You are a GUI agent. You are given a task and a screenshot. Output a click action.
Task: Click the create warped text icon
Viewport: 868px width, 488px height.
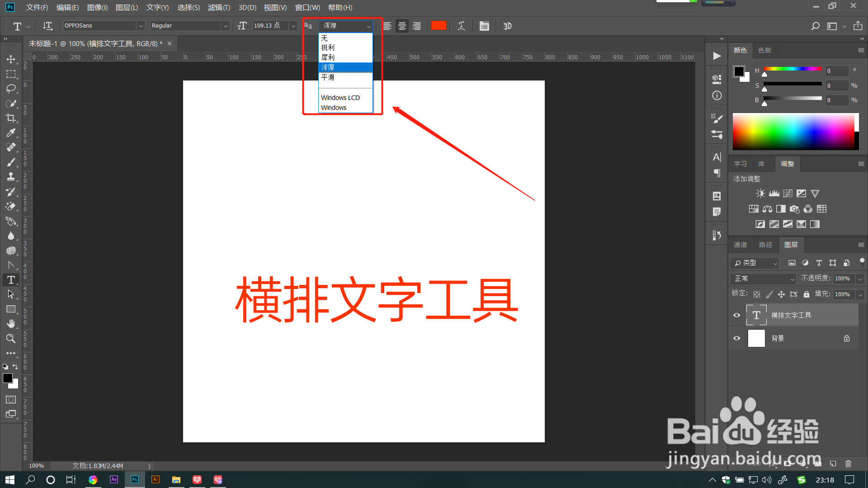click(461, 26)
